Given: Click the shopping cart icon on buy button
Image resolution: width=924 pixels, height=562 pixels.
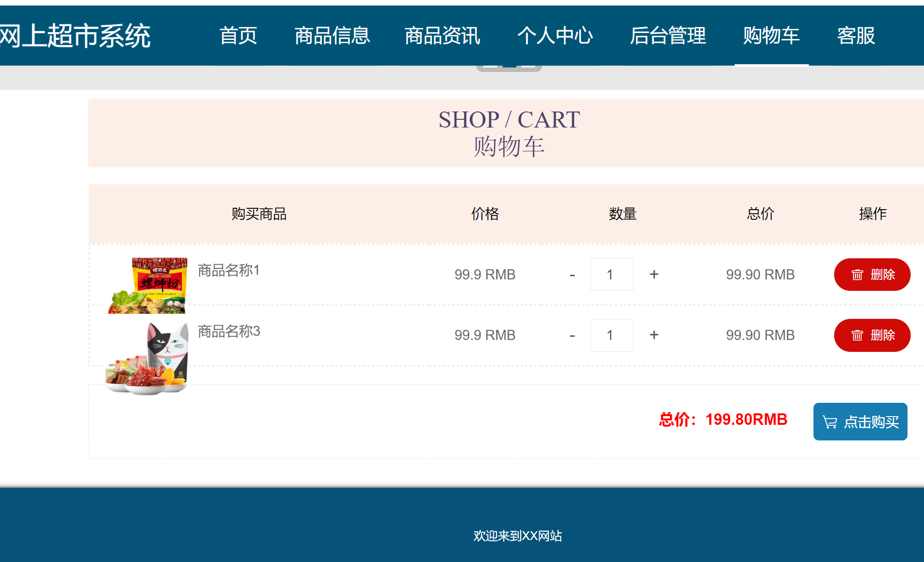Looking at the screenshot, I should click(830, 422).
